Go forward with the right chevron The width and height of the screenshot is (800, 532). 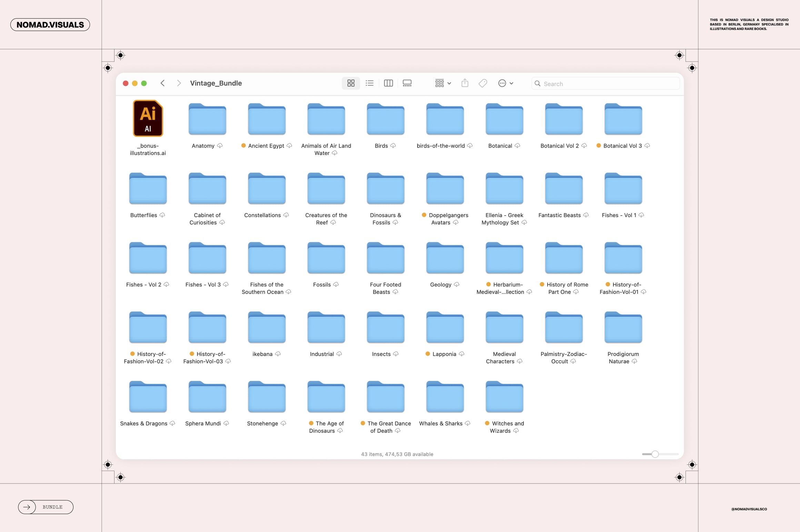click(179, 83)
